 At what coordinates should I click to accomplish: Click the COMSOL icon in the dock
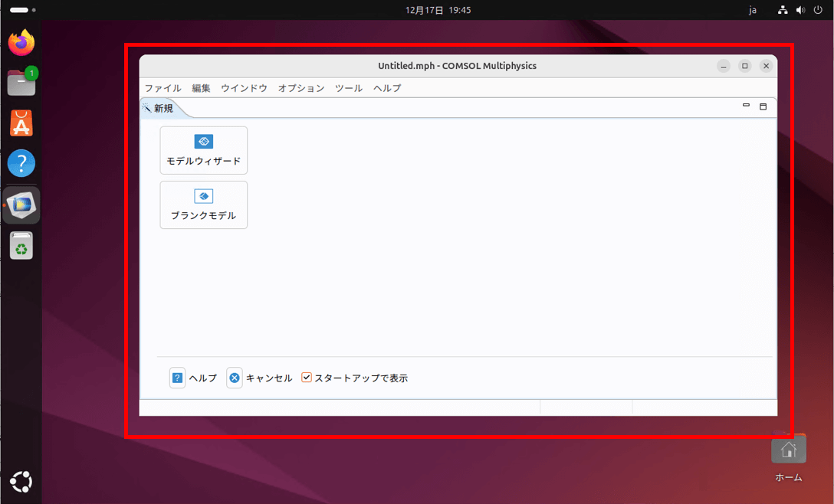coord(21,205)
